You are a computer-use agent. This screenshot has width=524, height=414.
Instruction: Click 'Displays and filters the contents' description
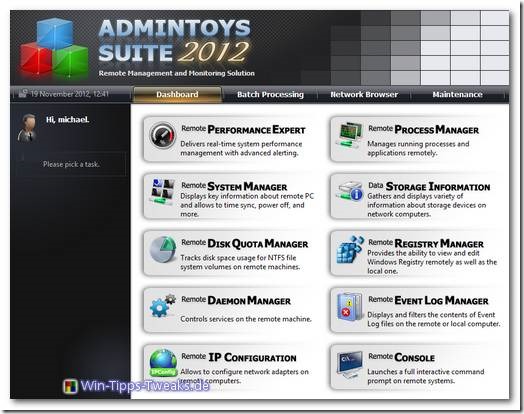[x=433, y=319]
